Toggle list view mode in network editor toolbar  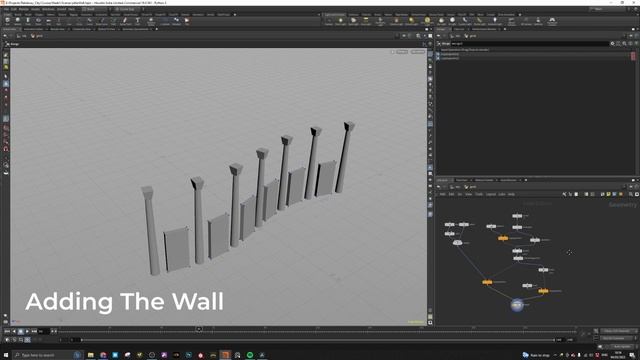tap(576, 194)
